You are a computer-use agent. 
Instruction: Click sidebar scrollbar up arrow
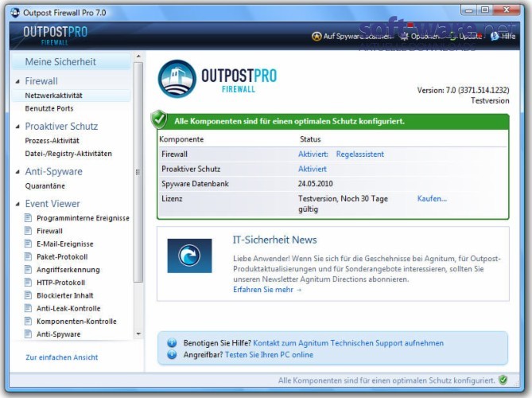tap(138, 57)
